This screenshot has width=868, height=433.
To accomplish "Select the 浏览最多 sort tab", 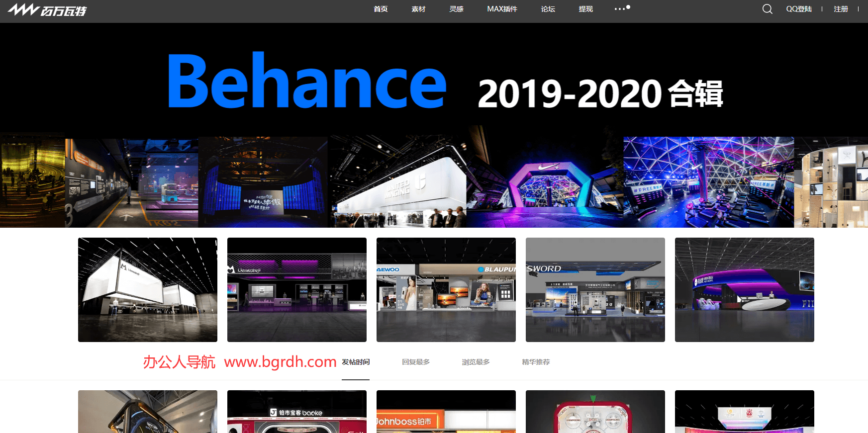I will [x=476, y=362].
